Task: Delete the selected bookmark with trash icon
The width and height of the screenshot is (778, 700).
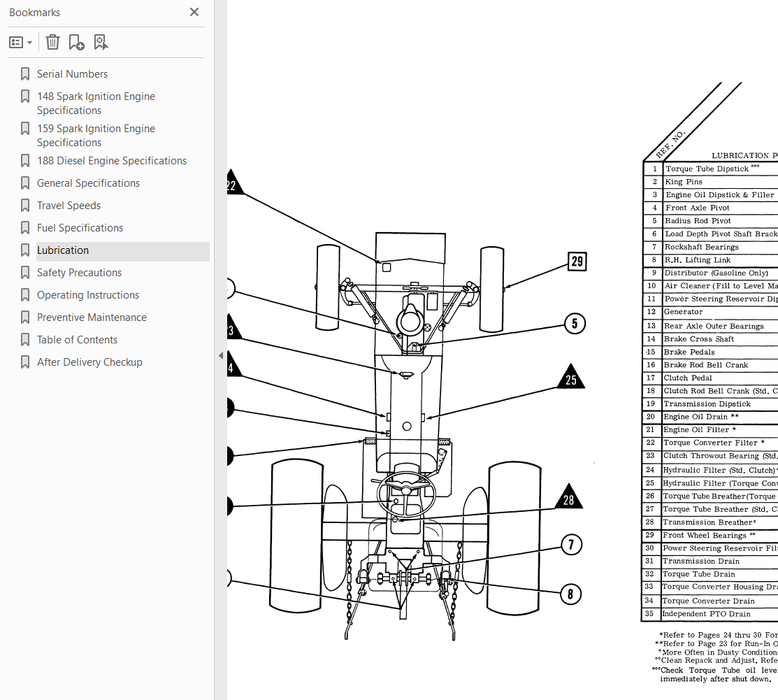Action: pyautogui.click(x=52, y=42)
